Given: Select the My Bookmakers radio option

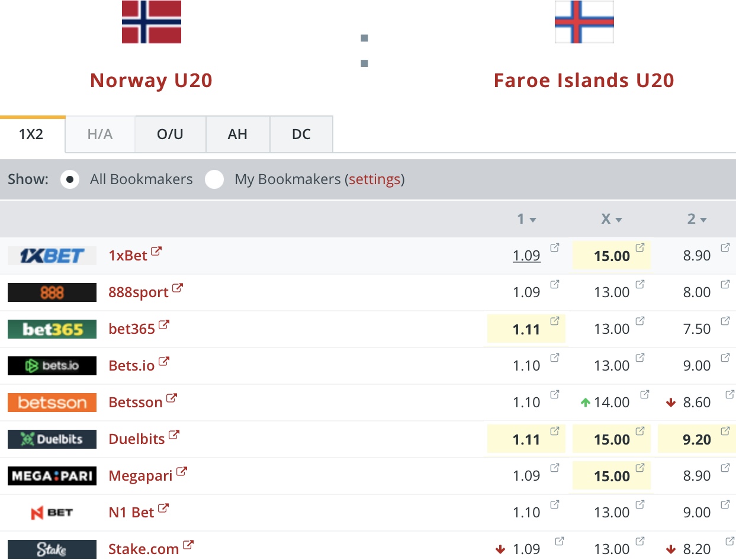Looking at the screenshot, I should 214,179.
